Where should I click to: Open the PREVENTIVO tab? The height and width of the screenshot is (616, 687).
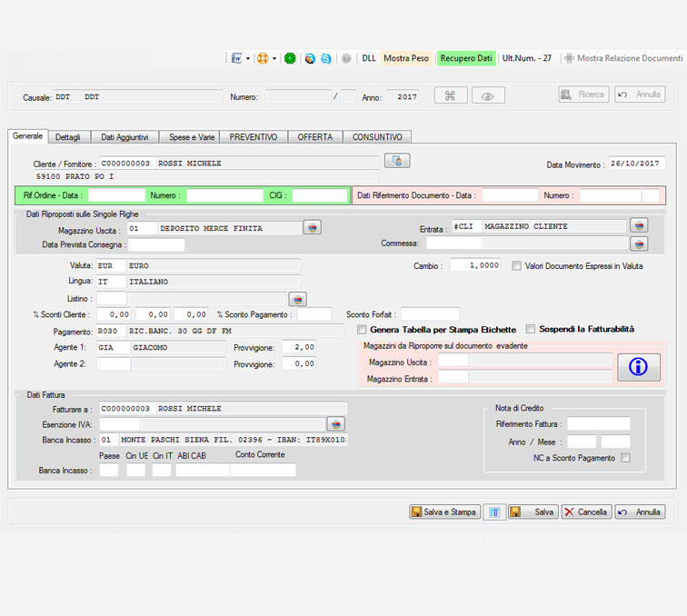point(254,137)
